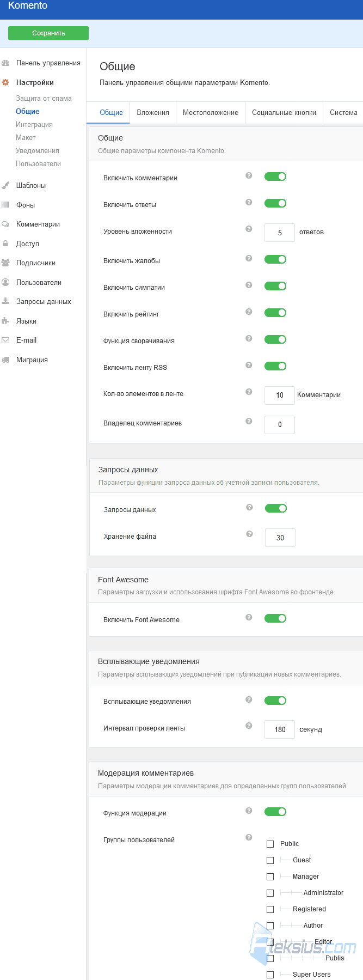
Task: Toggle Включить симпатии switch
Action: [x=275, y=286]
